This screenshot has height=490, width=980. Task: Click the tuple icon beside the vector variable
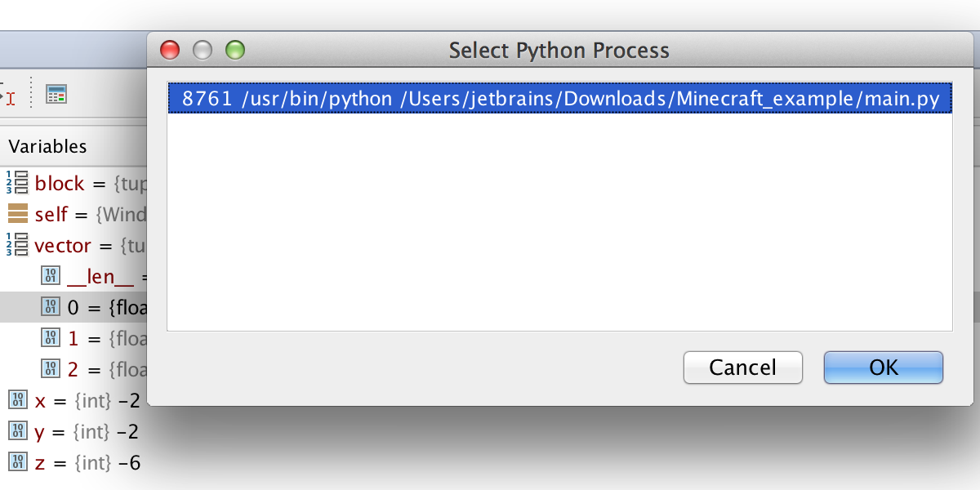(x=16, y=245)
